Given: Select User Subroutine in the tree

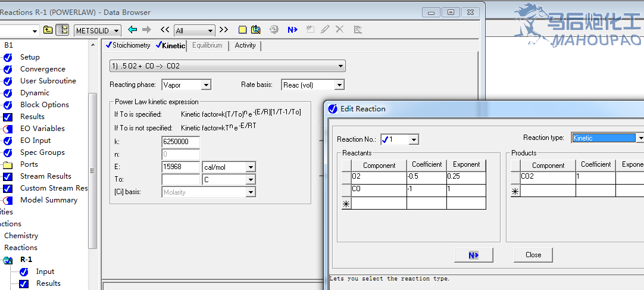Looking at the screenshot, I should click(48, 81).
